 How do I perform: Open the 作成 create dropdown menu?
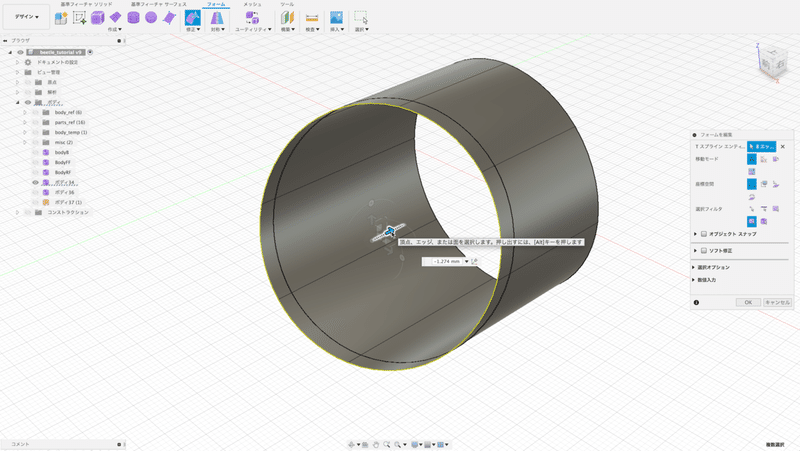click(x=115, y=30)
